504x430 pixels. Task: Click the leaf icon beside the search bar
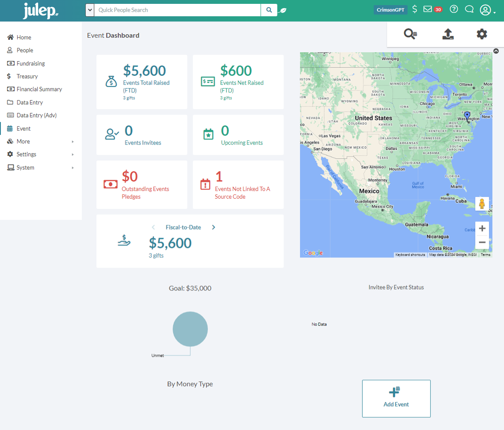click(x=283, y=9)
